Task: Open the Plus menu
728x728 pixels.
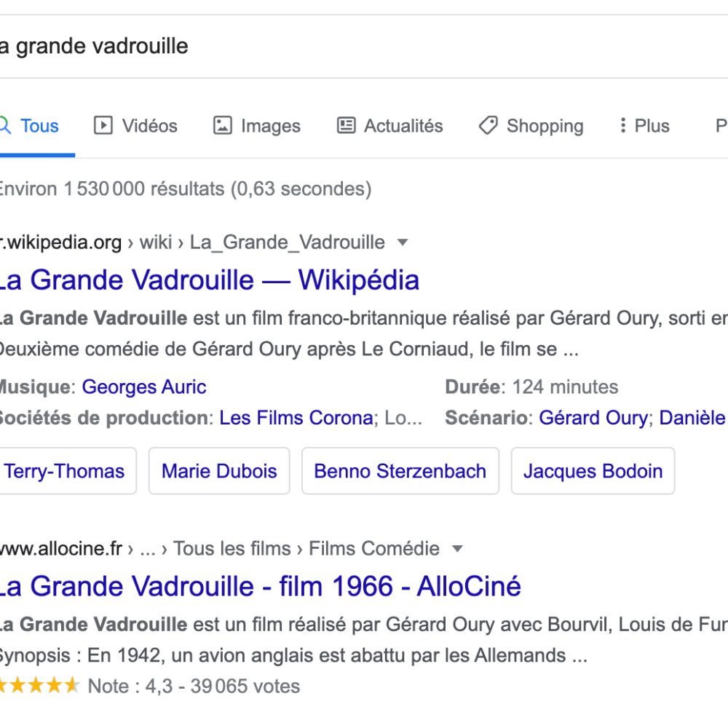Action: 652,126
